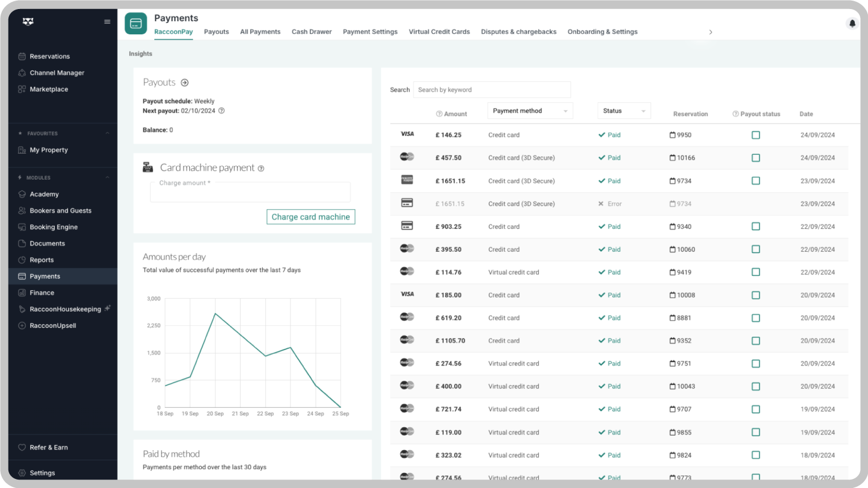Click the Search by keyword field
The height and width of the screenshot is (488, 868).
[492, 90]
